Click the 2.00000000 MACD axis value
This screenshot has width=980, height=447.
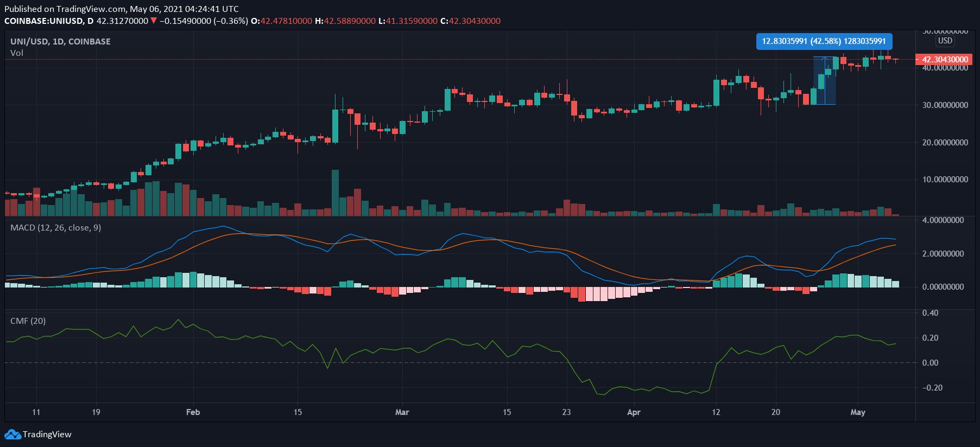click(943, 253)
